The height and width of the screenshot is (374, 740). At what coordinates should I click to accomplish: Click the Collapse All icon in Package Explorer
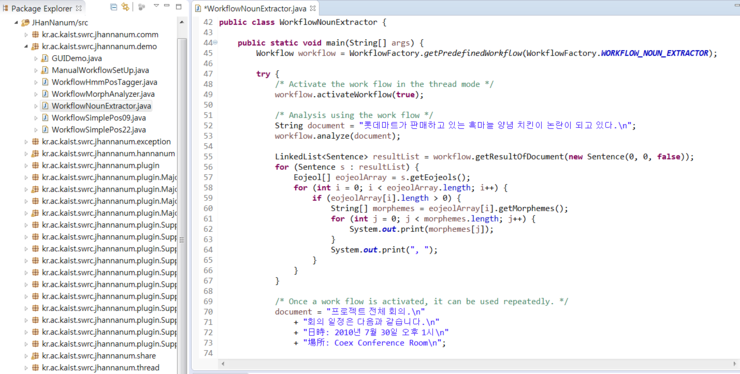click(114, 7)
